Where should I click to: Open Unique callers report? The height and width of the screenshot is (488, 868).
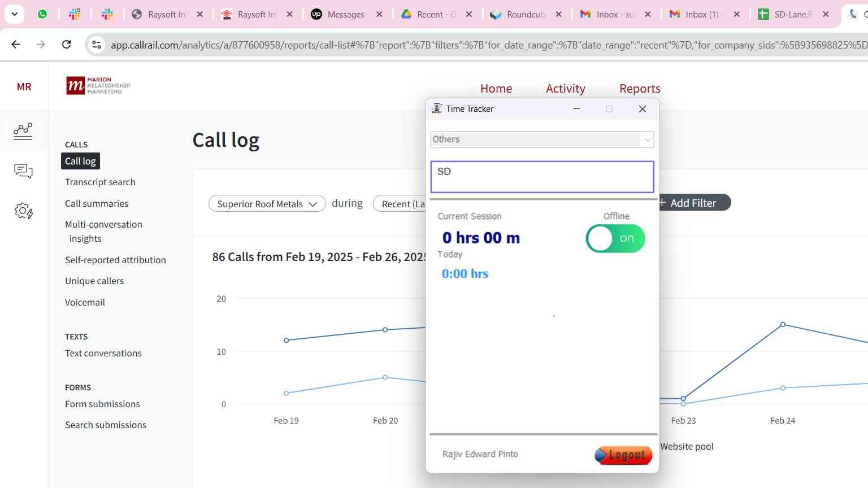click(x=94, y=281)
